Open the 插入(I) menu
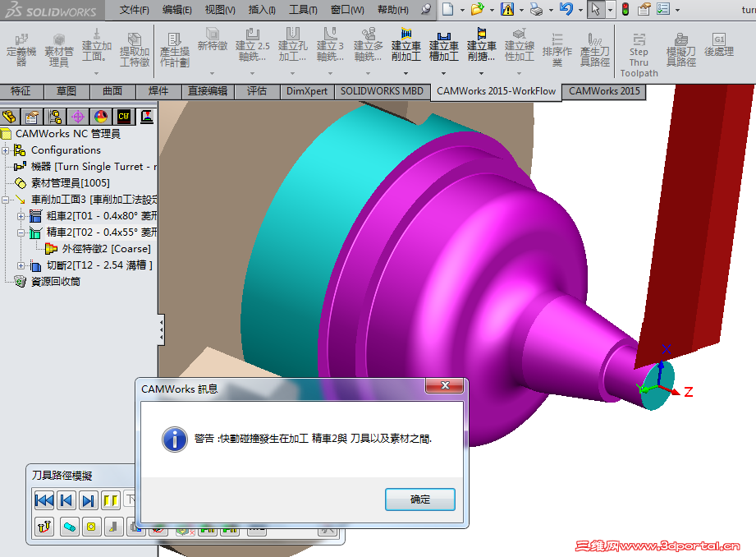Image resolution: width=756 pixels, height=557 pixels. point(262,10)
